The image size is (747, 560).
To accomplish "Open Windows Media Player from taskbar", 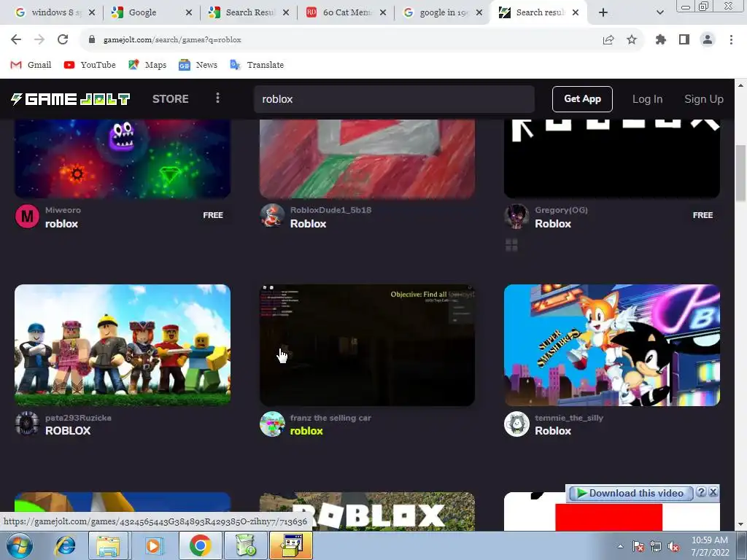I will pos(153,545).
